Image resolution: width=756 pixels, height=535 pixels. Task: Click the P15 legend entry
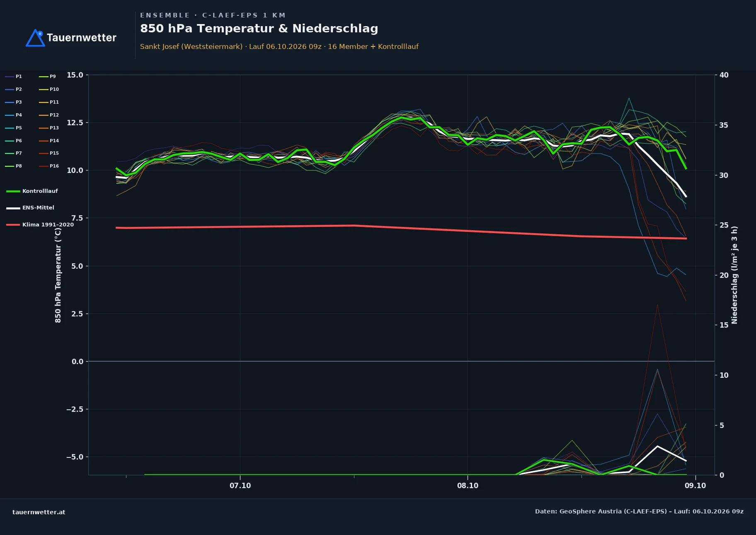49,153
